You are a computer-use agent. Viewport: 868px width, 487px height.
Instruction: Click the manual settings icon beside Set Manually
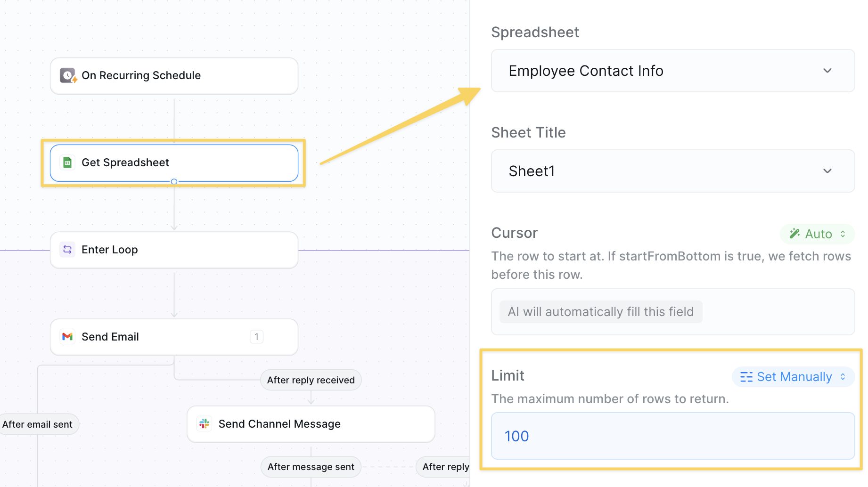(x=746, y=377)
